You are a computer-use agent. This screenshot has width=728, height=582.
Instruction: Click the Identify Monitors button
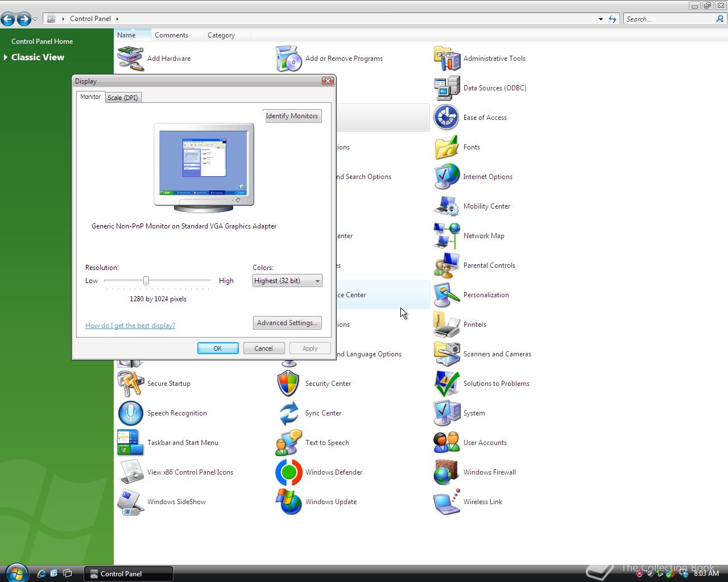(x=292, y=116)
